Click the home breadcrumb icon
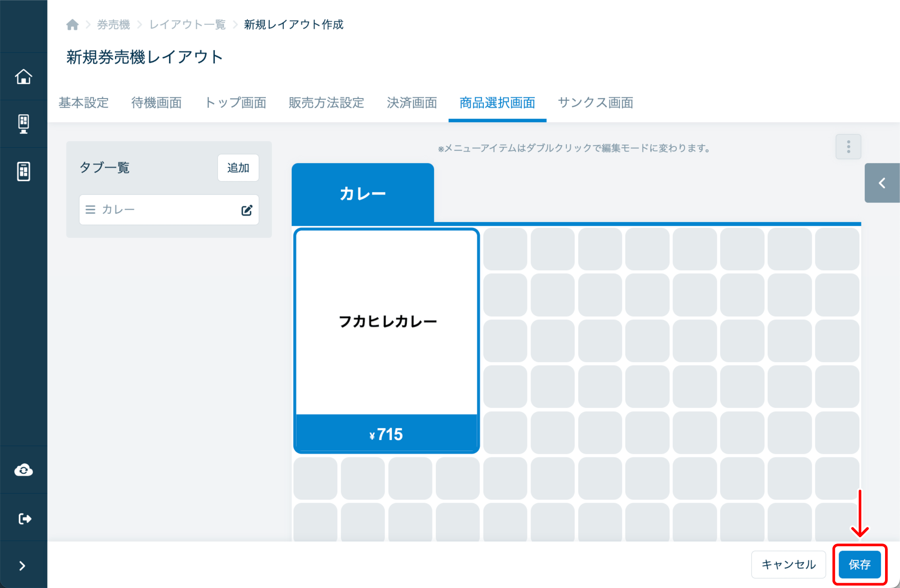The width and height of the screenshot is (900, 588). tap(73, 25)
